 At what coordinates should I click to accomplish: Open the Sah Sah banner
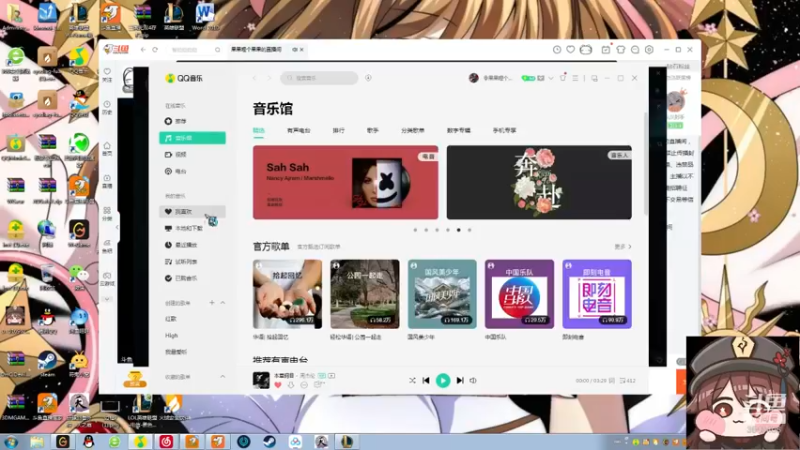(345, 182)
